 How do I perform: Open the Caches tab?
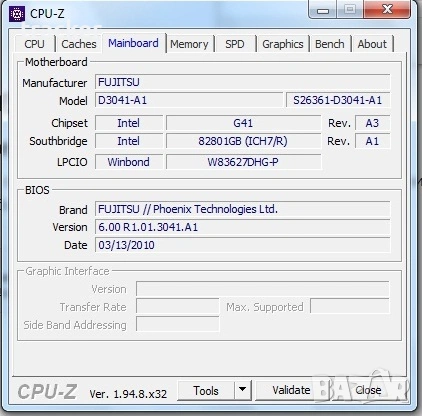(79, 44)
